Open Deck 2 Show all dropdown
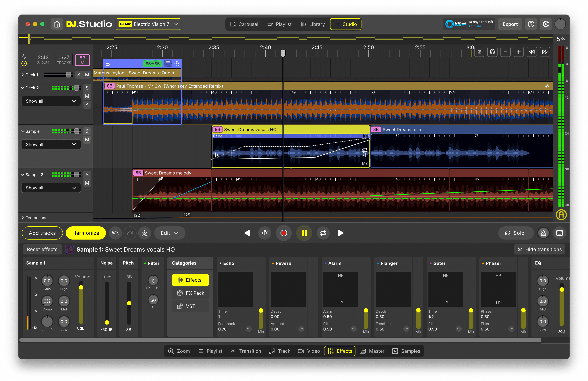The height and width of the screenshot is (381, 588). point(51,101)
